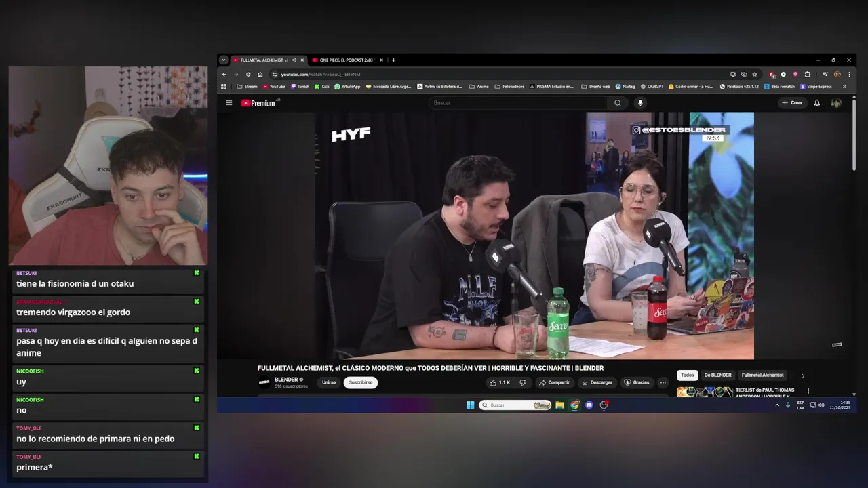Open the browser extensions puzzle icon

click(807, 75)
